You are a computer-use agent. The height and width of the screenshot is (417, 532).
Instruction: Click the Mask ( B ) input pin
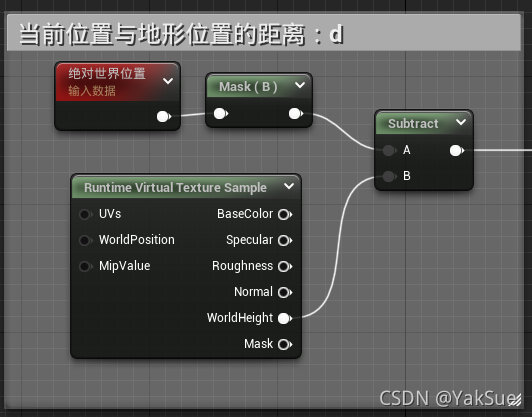tap(221, 113)
